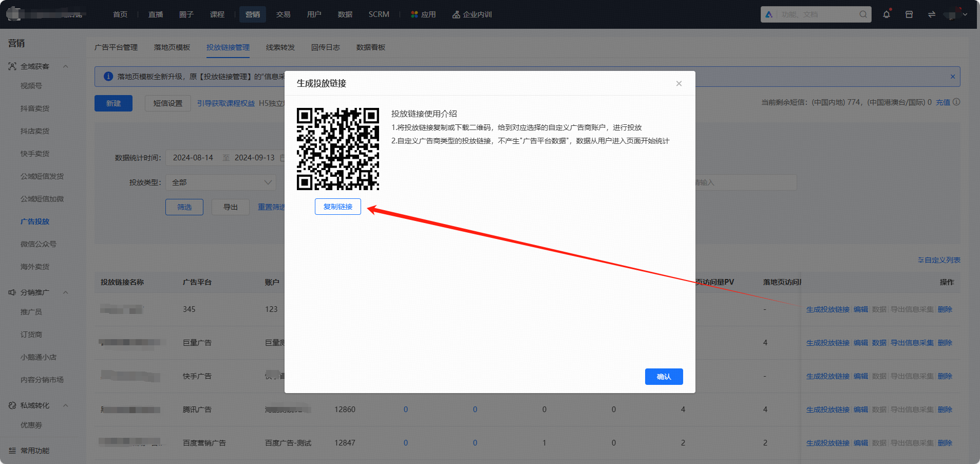This screenshot has width=980, height=464.
Task: Click 编辑 in the 快手广告 row
Action: (861, 376)
